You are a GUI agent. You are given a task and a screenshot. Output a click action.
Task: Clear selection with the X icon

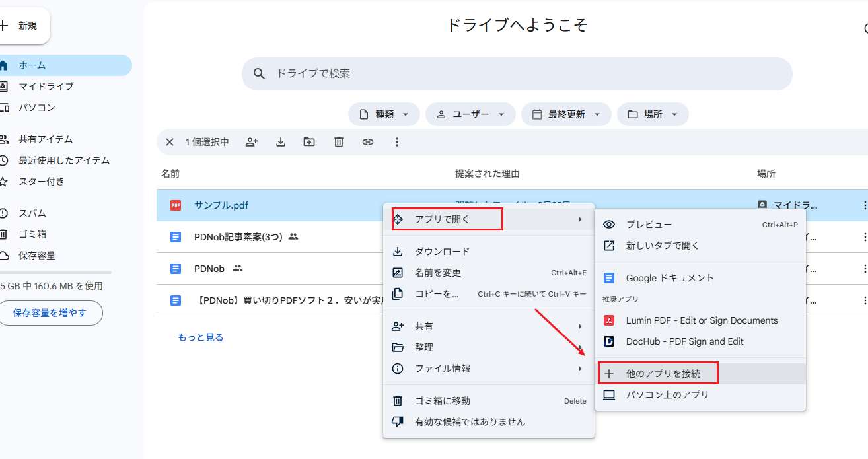(x=170, y=142)
